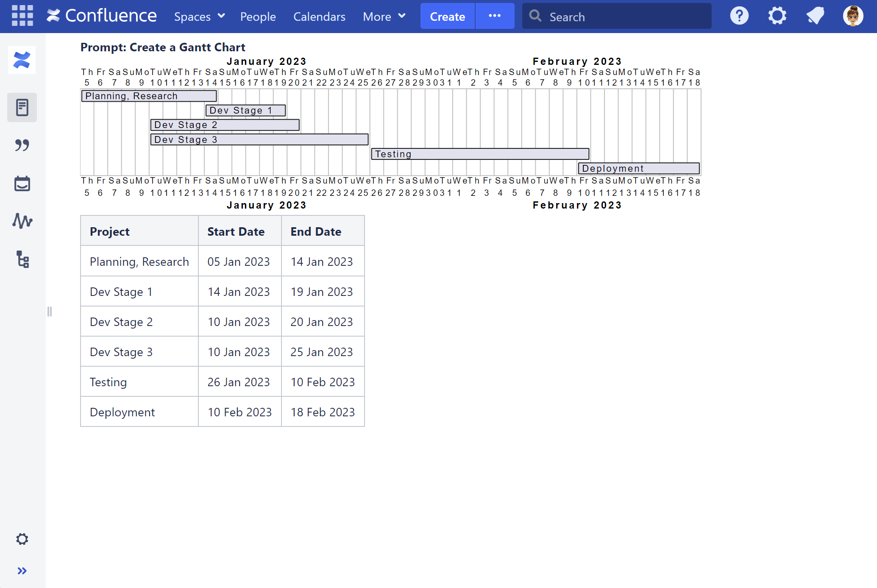Open the notifications bell icon
This screenshot has width=877, height=588.
(815, 16)
